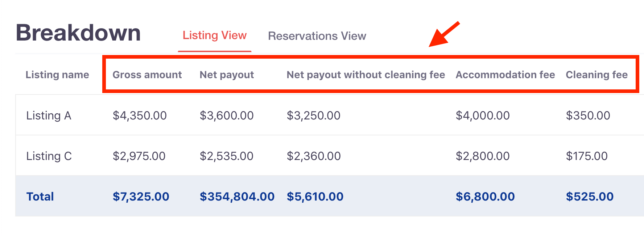This screenshot has height=236, width=644.
Task: Switch to the Listing View tab
Action: [215, 35]
